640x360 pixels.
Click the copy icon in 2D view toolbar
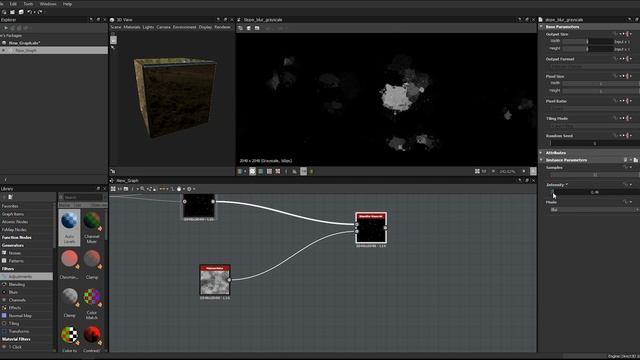[x=249, y=28]
